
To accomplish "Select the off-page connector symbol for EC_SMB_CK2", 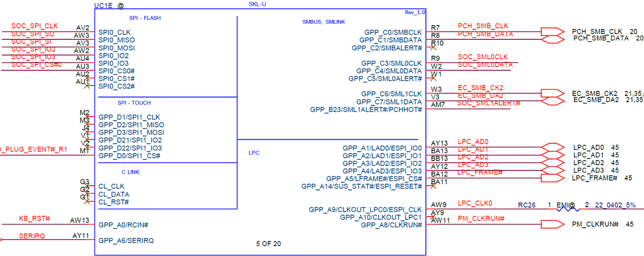I will tap(553, 93).
